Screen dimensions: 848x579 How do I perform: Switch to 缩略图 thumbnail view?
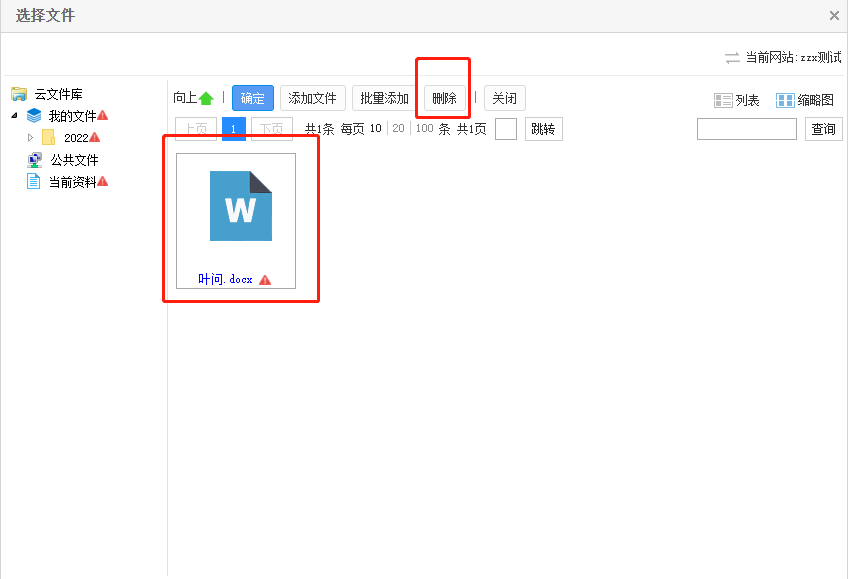tap(816, 101)
